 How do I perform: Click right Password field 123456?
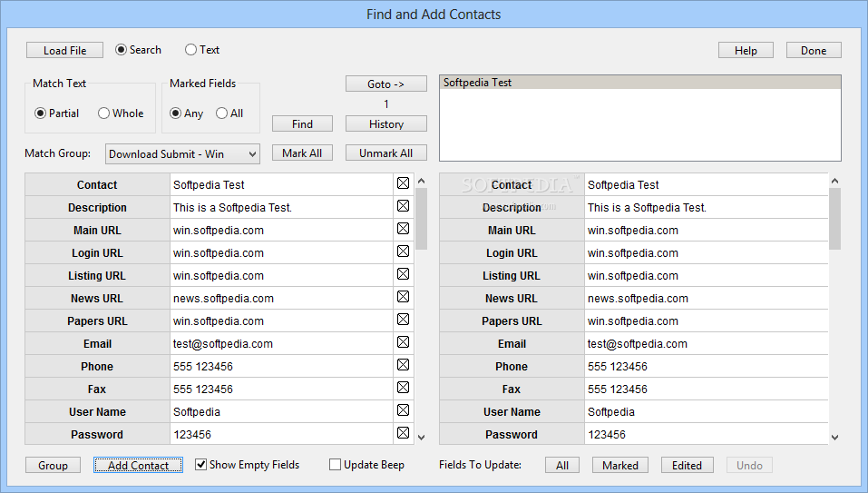pyautogui.click(x=707, y=434)
